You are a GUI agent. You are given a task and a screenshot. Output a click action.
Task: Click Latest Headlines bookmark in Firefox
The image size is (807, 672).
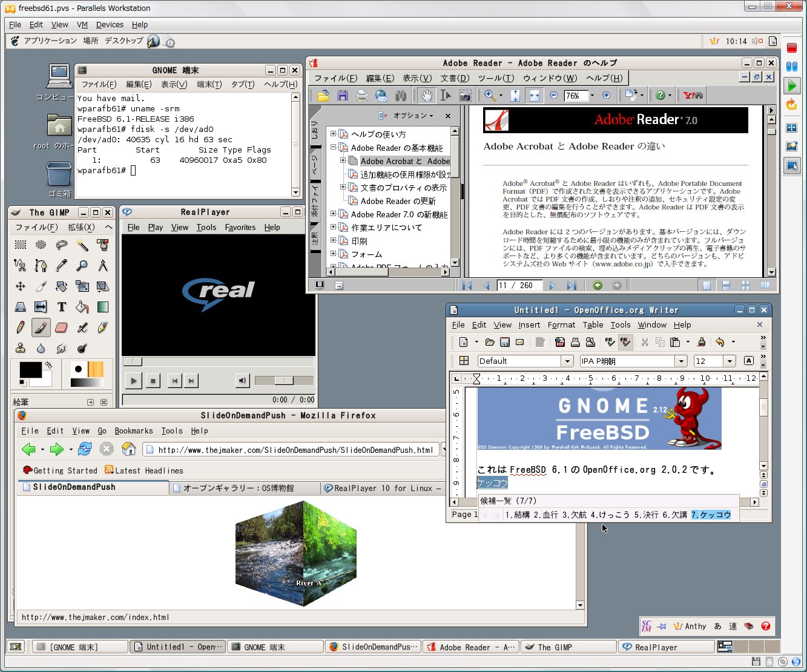[x=144, y=470]
